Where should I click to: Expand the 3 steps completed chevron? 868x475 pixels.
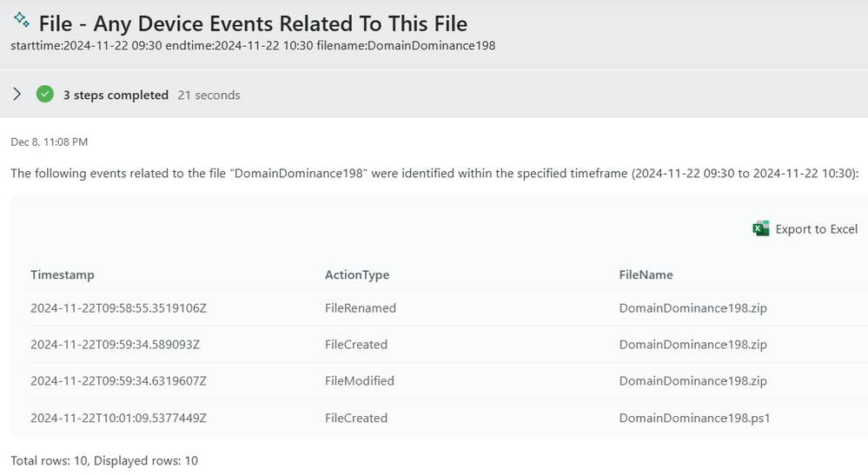point(17,94)
